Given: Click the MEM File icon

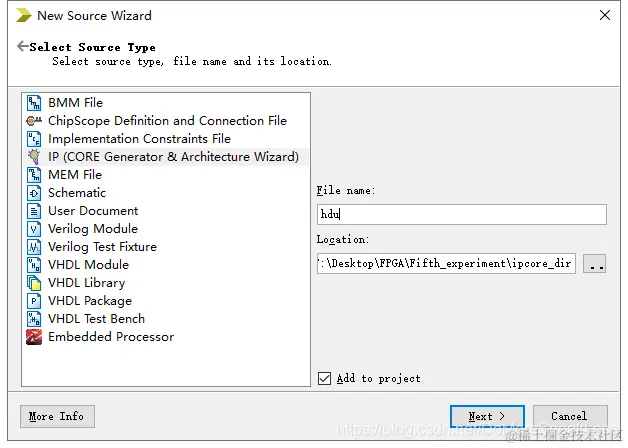Looking at the screenshot, I should tap(34, 175).
